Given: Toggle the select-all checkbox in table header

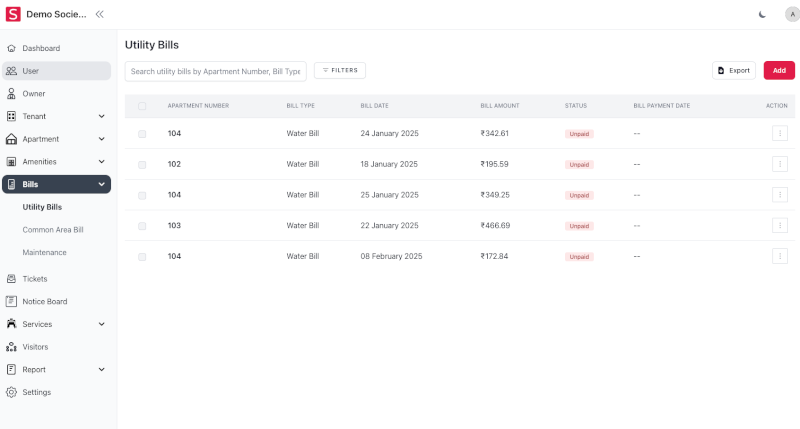Looking at the screenshot, I should click(x=142, y=105).
